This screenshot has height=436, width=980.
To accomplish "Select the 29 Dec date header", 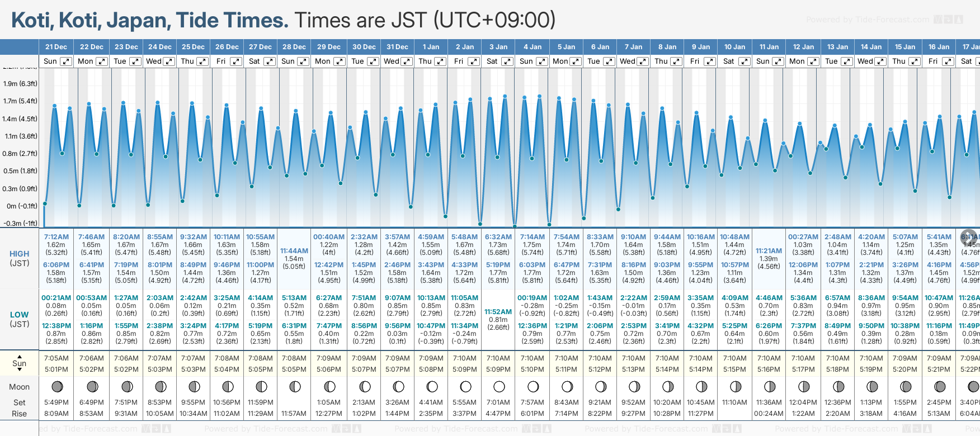I will click(329, 47).
